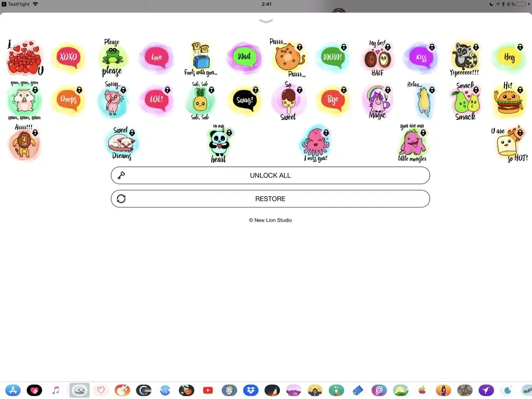Open the Dropbox app in the drawer
The width and height of the screenshot is (532, 399).
251,390
